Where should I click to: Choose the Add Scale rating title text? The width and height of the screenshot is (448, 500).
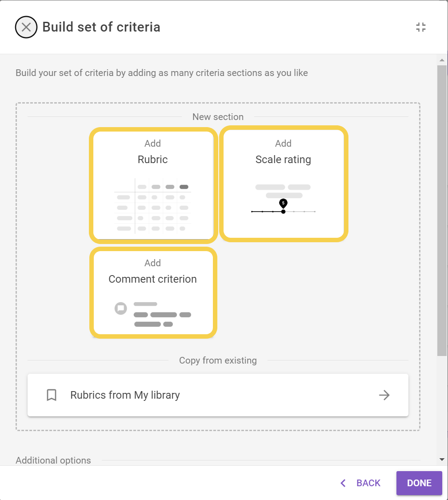(283, 160)
